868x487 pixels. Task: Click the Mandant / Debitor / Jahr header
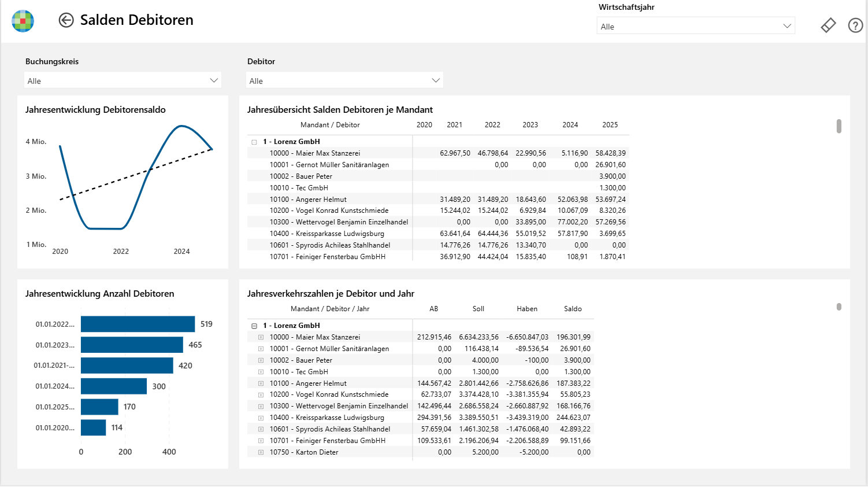pyautogui.click(x=330, y=309)
